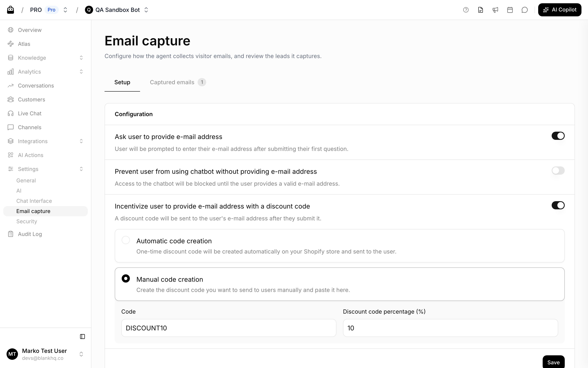Click the shopping bag logo icon

(x=10, y=10)
